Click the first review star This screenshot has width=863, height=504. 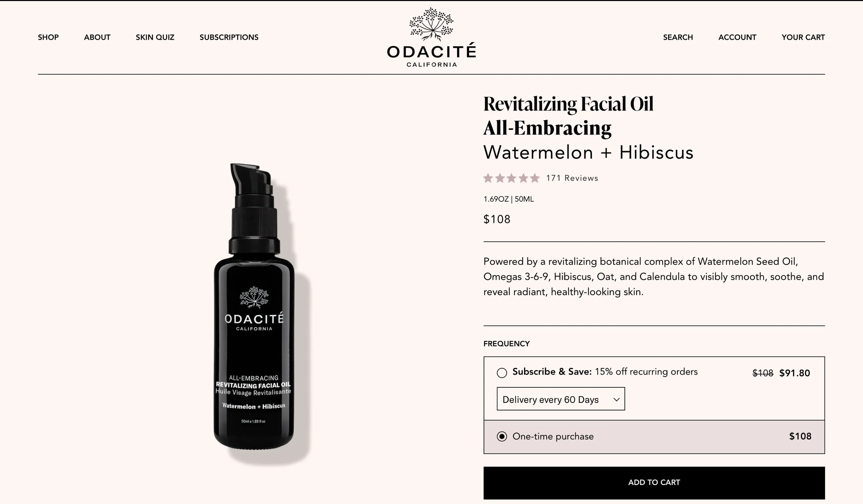tap(488, 178)
